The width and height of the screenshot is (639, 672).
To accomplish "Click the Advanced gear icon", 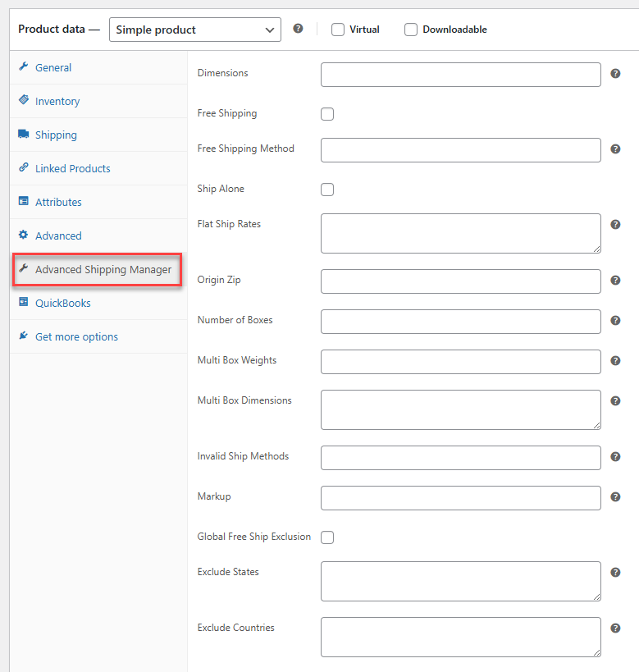I will click(24, 235).
